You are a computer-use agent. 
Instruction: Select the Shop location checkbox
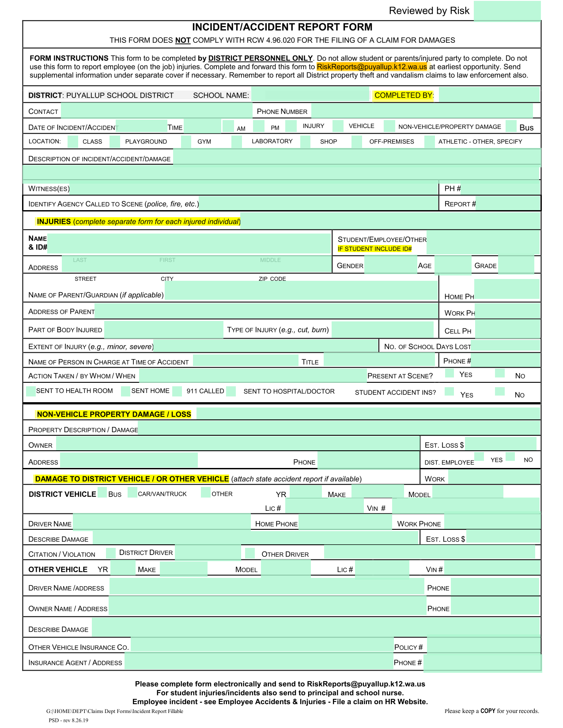coord(306,141)
